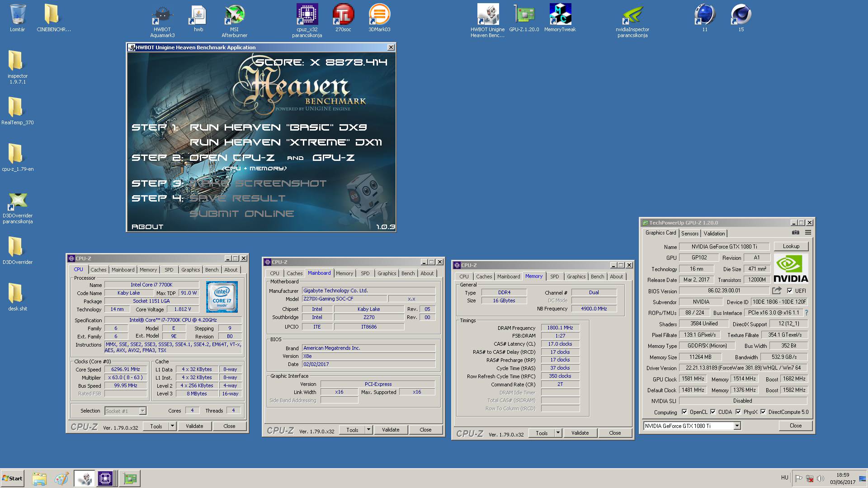Viewport: 868px width, 488px height.
Task: Select SPD tab in CPU-Z Mainboard window
Action: tap(365, 273)
